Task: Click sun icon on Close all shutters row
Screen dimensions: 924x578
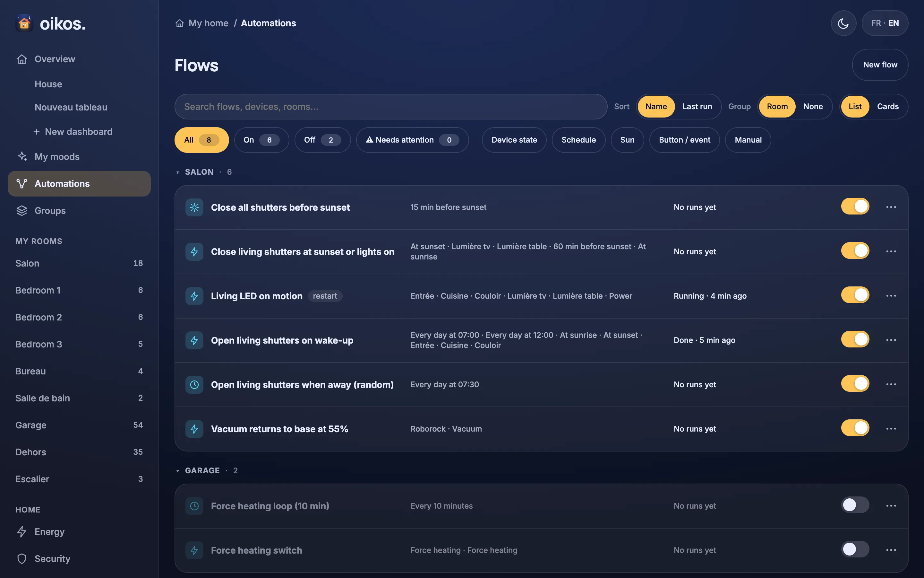Action: tap(194, 207)
